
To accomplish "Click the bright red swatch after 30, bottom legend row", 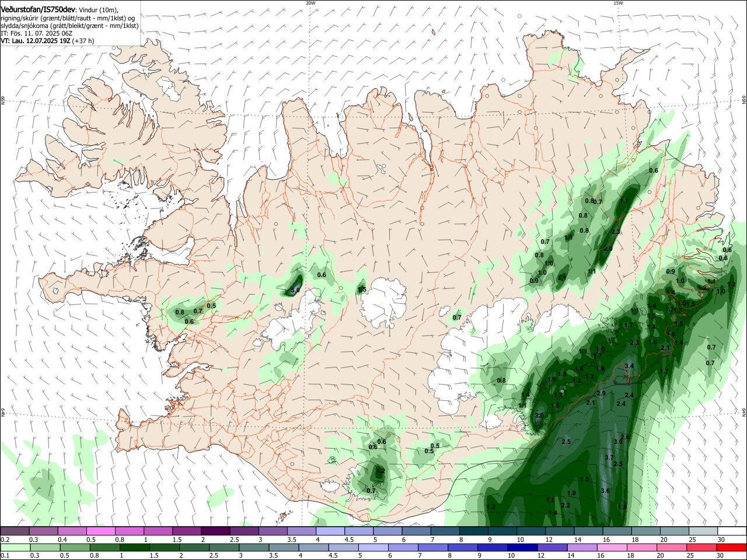I will click(x=731, y=547).
